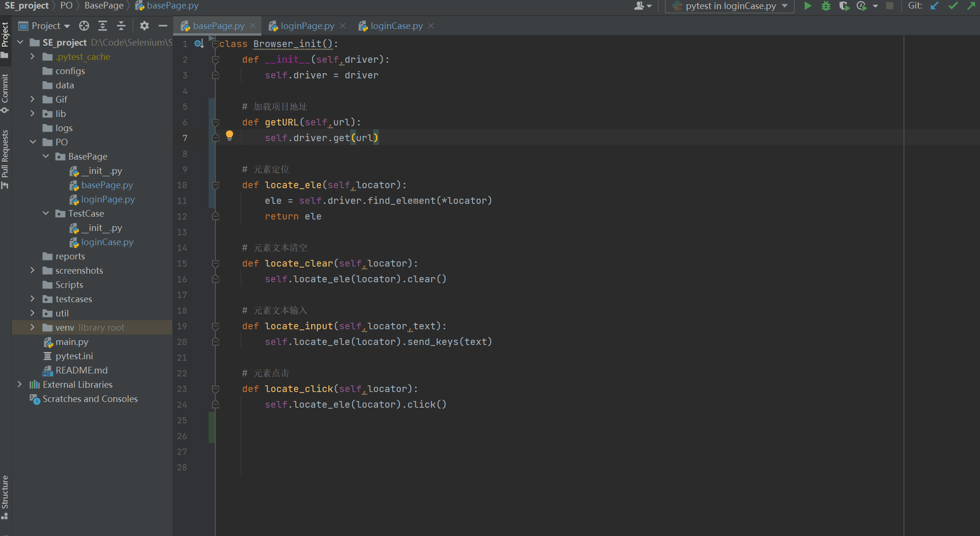980x536 pixels.
Task: Toggle fold marker for locate_click method
Action: [215, 389]
